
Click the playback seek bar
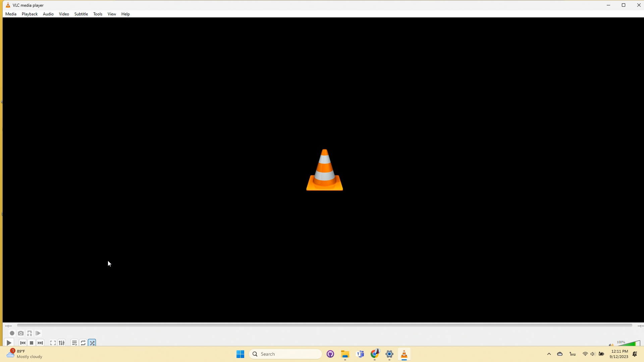tap(324, 325)
